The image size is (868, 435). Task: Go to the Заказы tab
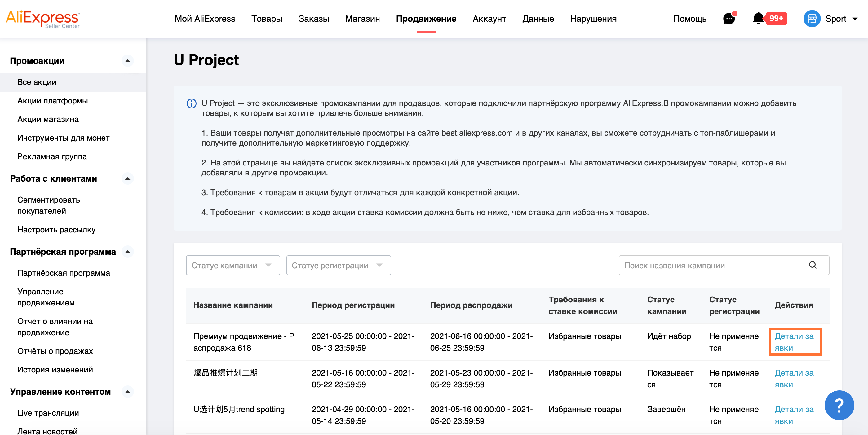click(x=313, y=19)
